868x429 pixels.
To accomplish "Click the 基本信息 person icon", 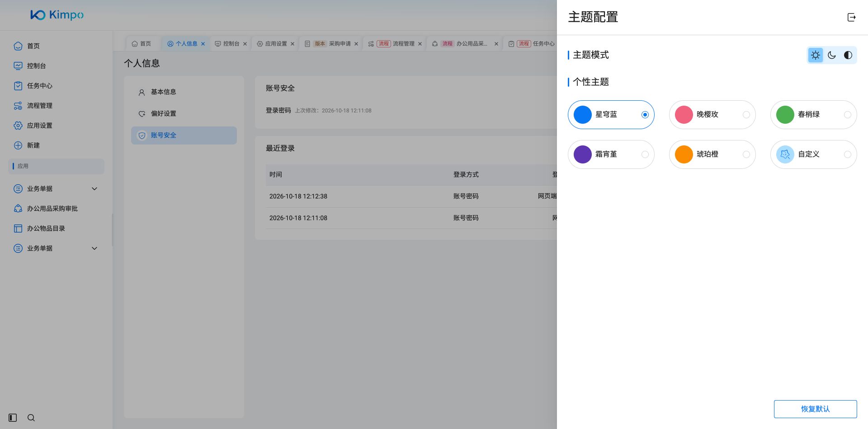I will [142, 92].
